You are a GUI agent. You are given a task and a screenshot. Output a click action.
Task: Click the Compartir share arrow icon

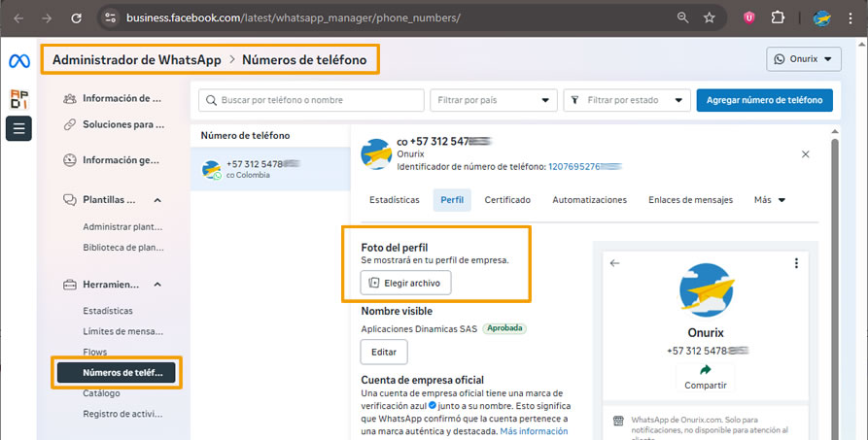click(706, 369)
